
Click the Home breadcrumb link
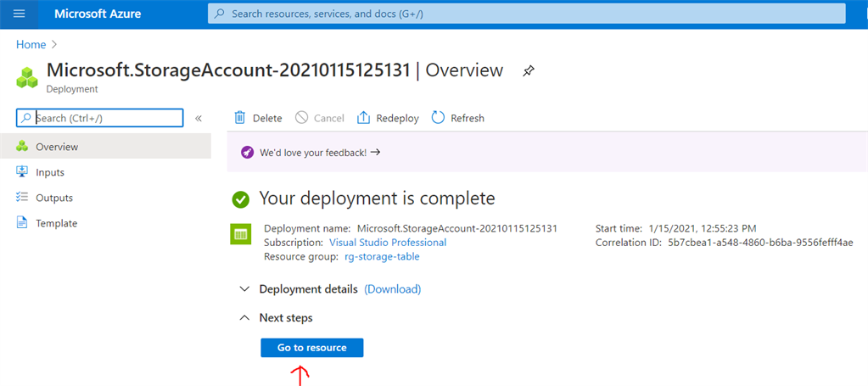31,44
